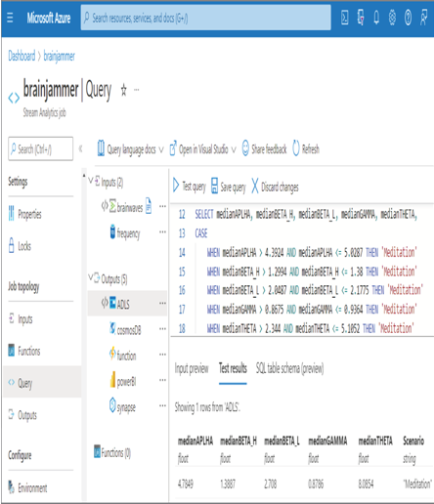Open more options for function output
This screenshot has height=504, width=434.
pyautogui.click(x=162, y=355)
